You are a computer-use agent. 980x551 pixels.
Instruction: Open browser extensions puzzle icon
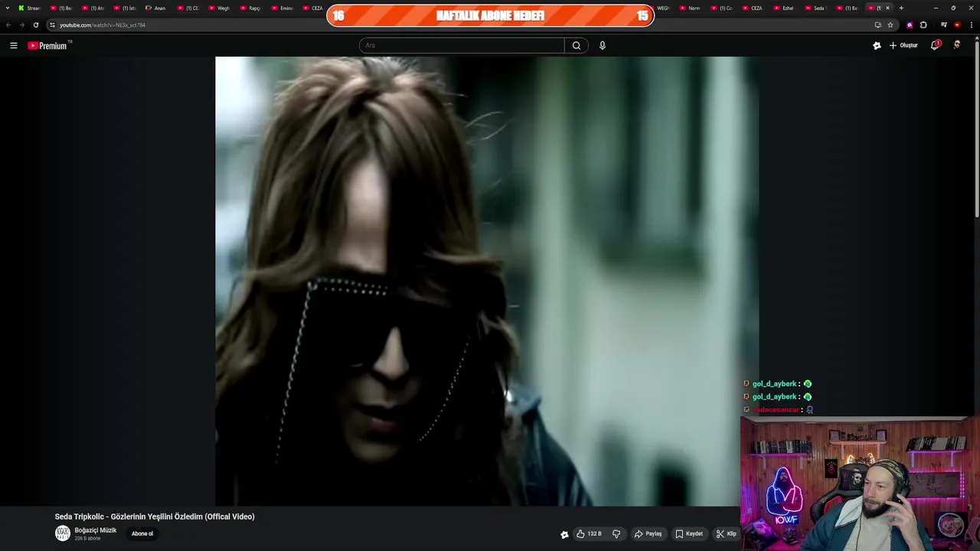(923, 24)
